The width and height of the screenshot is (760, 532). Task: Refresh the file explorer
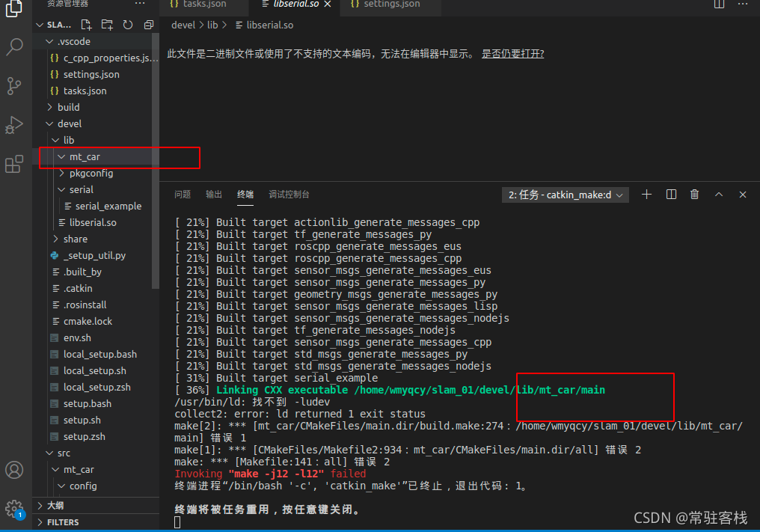(x=128, y=25)
